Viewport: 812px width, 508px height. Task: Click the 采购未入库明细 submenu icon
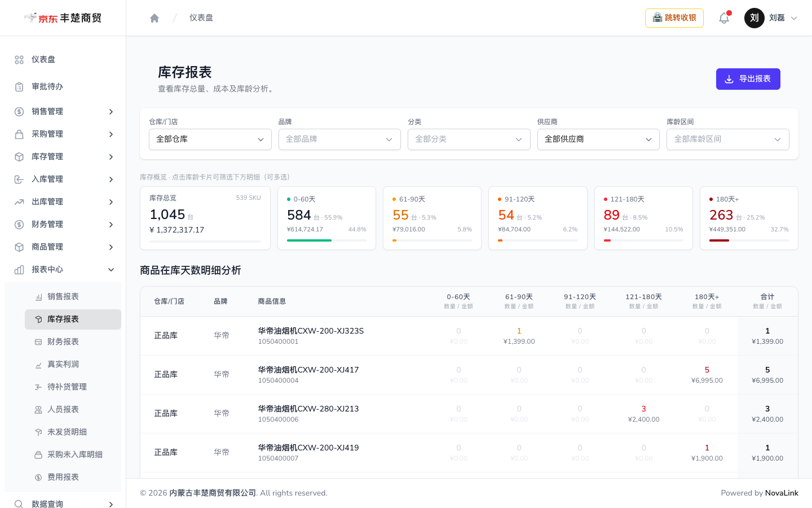click(x=38, y=455)
